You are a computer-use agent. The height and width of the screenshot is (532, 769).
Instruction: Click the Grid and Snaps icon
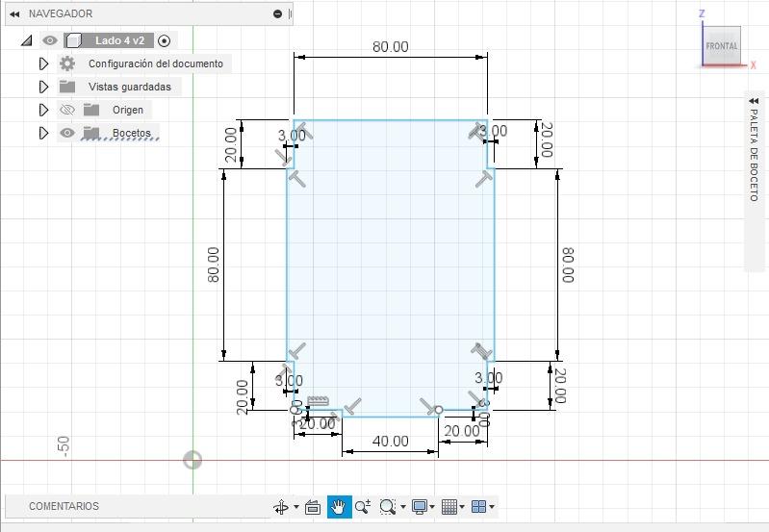449,506
